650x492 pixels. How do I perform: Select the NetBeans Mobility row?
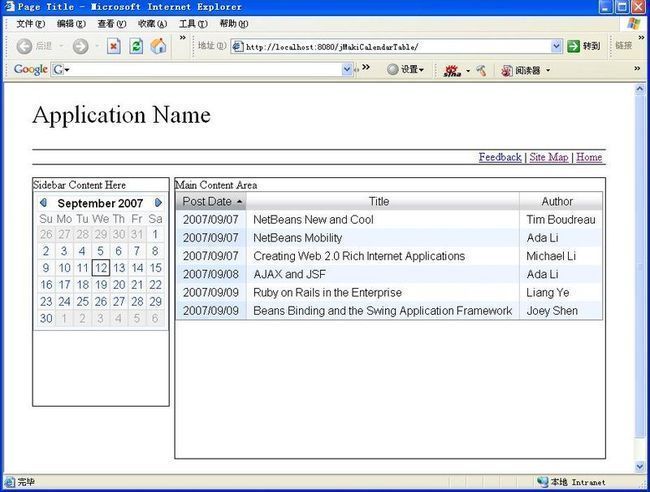click(x=389, y=238)
